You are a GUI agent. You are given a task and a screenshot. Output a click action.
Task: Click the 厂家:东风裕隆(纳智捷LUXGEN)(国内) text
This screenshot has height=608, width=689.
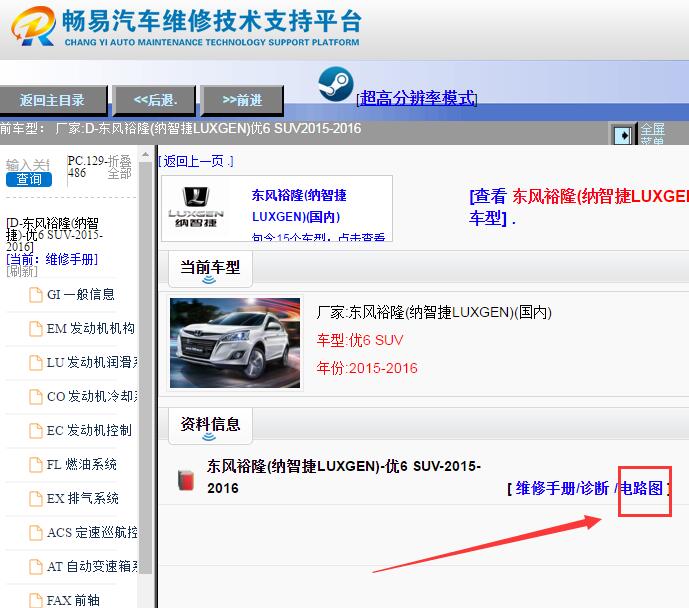pos(434,312)
